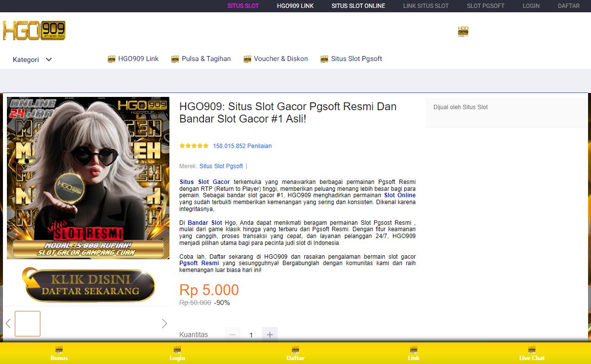Open LOGIN in top navigation
Image resolution: width=591 pixels, height=364 pixels.
click(x=531, y=6)
